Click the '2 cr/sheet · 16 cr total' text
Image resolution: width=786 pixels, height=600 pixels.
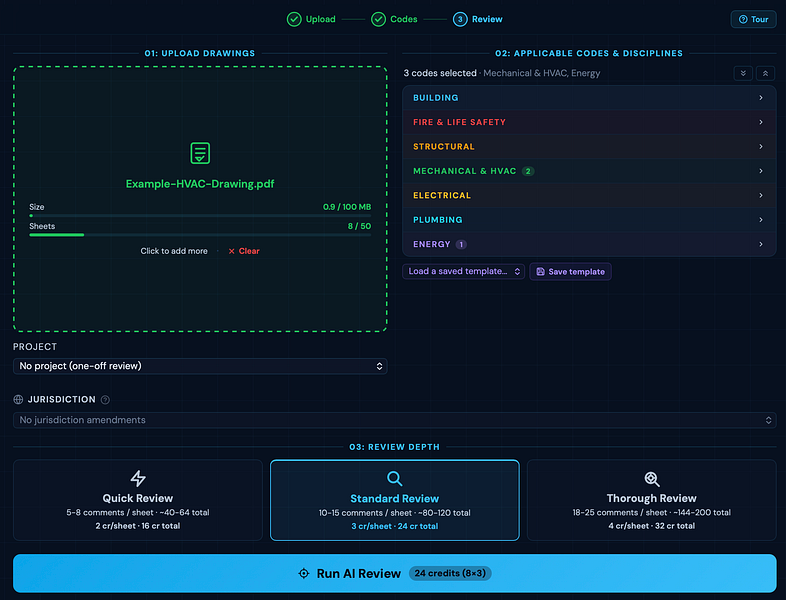pos(138,526)
